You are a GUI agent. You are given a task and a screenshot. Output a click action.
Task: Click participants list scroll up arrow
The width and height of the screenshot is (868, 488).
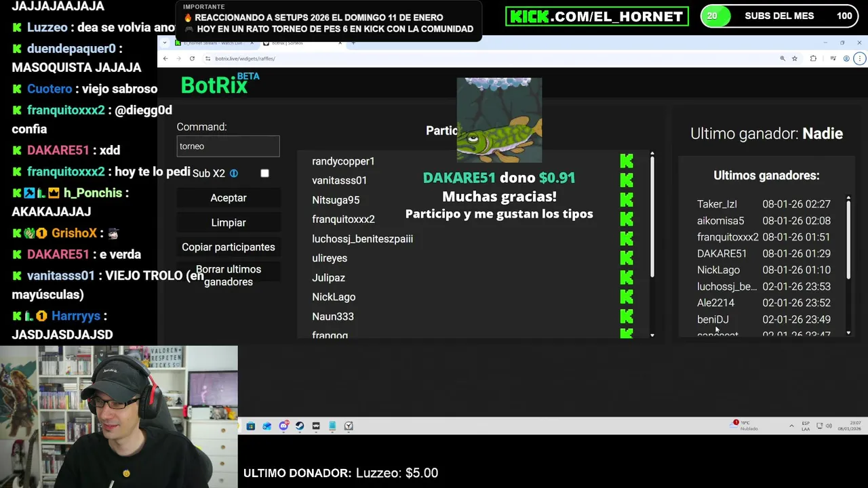point(652,154)
